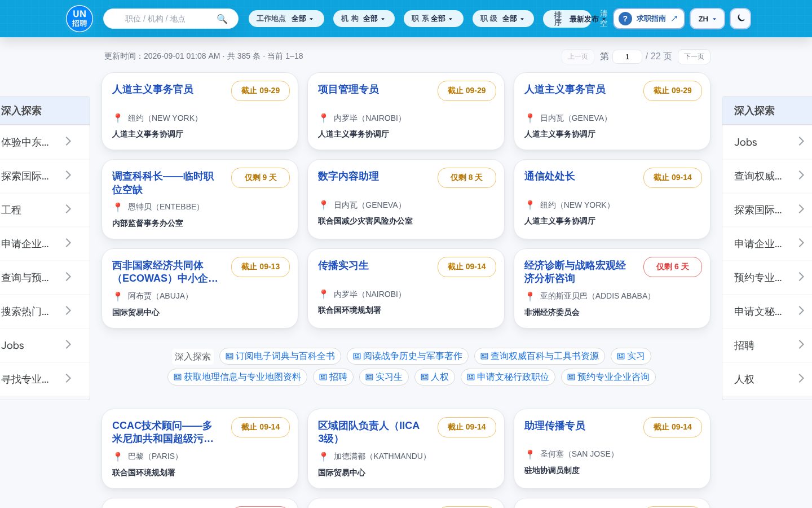The width and height of the screenshot is (812, 508).
Task: Click 查询权威百科与工具书资源 tag
Action: click(540, 356)
